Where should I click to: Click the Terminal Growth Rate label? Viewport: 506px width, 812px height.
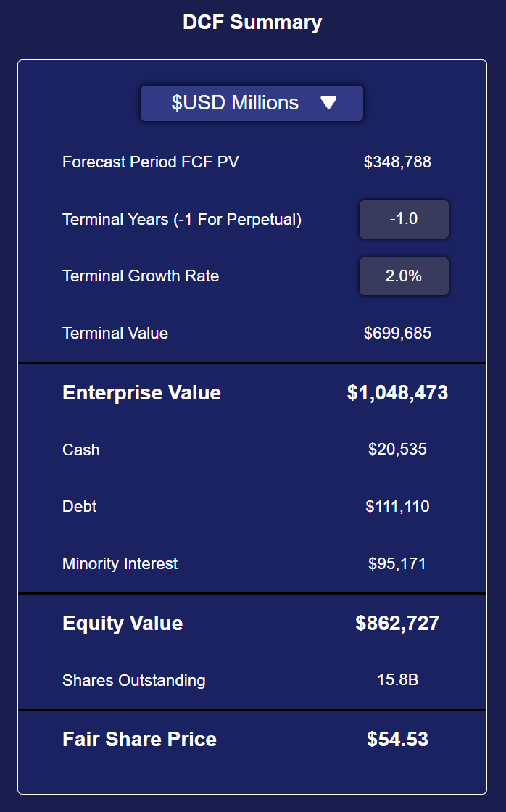(141, 276)
